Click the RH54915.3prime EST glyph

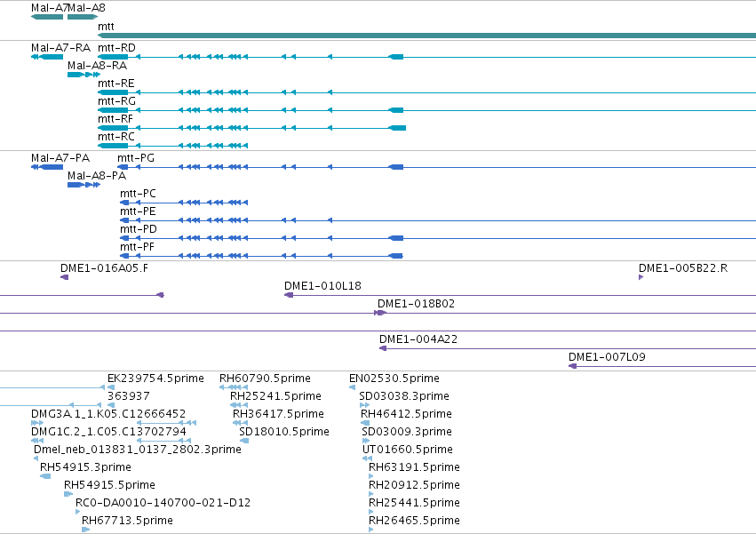pos(45,476)
